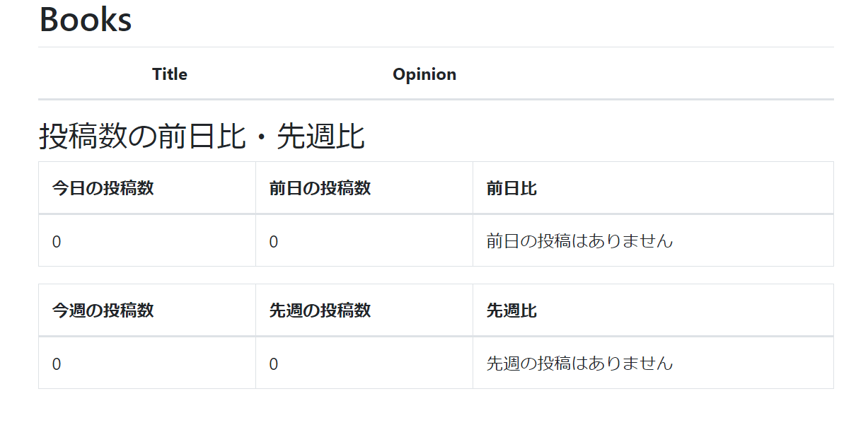This screenshot has width=868, height=430.
Task: Click the 前日の投稿数 header cell
Action: point(364,188)
